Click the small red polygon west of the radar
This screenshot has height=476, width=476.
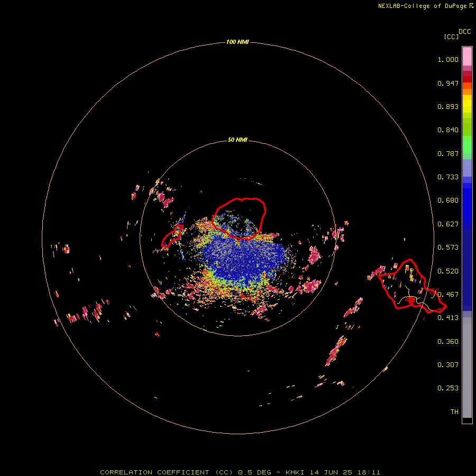(x=172, y=236)
